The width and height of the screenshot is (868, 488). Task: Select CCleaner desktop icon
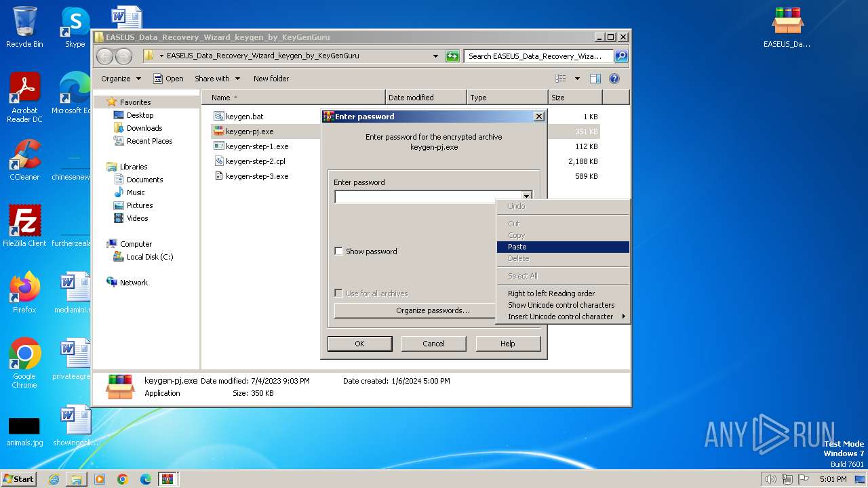pos(24,160)
